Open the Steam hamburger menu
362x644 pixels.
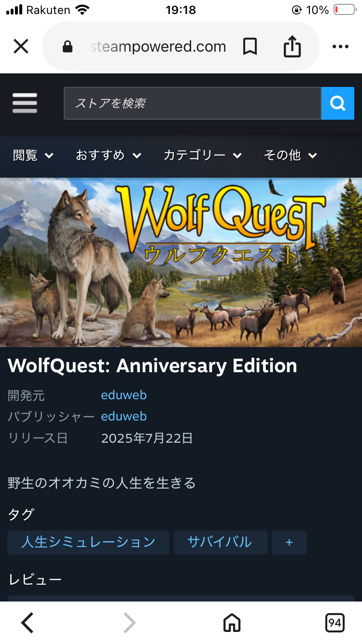click(x=25, y=103)
